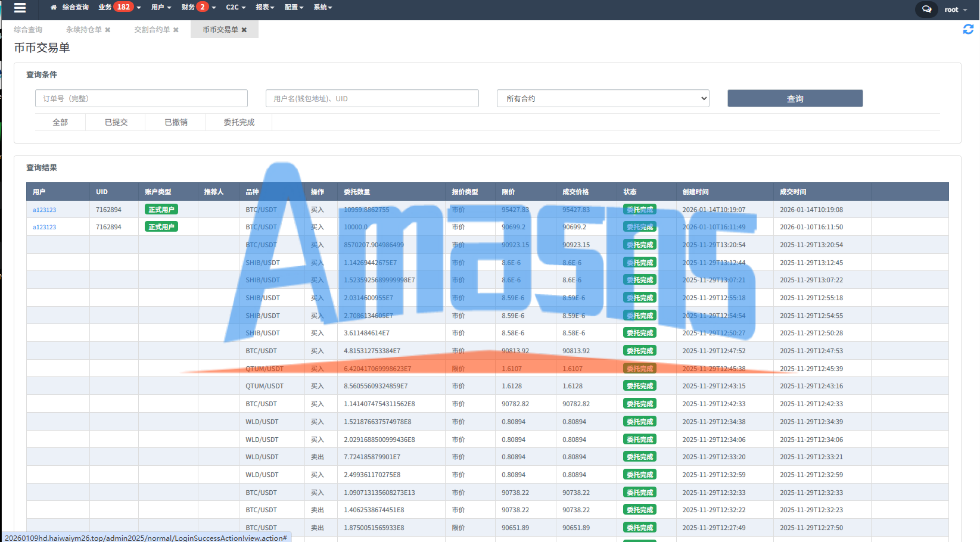Image resolution: width=980 pixels, height=542 pixels.
Task: Expand the 报表 menu
Action: [265, 8]
